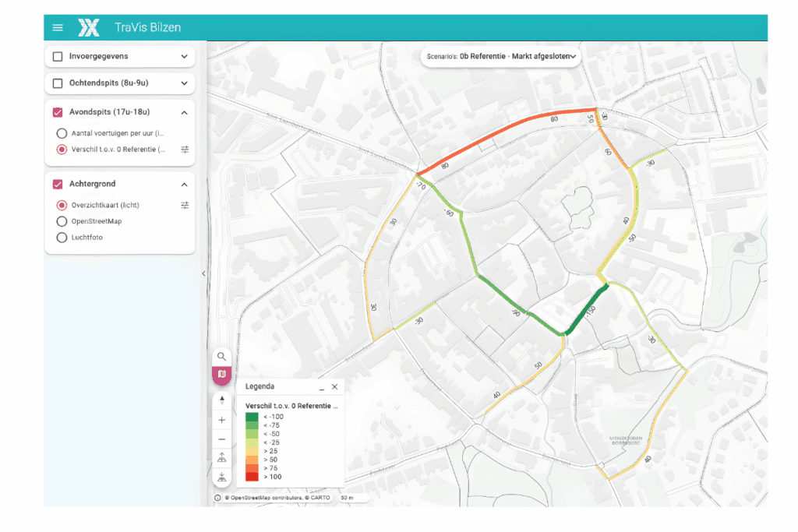Image resolution: width=798 pixels, height=532 pixels.
Task: Collapse the Avondspits section
Action: click(x=185, y=112)
